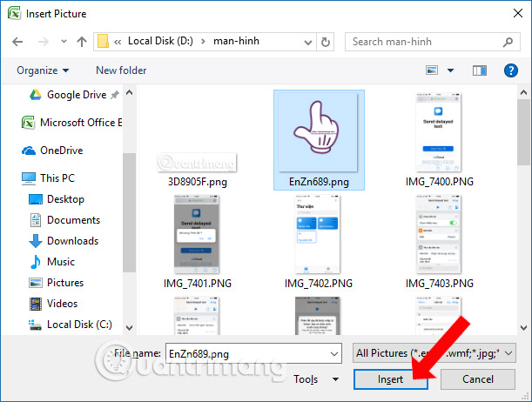532x402 pixels.
Task: Select the 3D8905F.png thumbnail
Action: coord(197,163)
